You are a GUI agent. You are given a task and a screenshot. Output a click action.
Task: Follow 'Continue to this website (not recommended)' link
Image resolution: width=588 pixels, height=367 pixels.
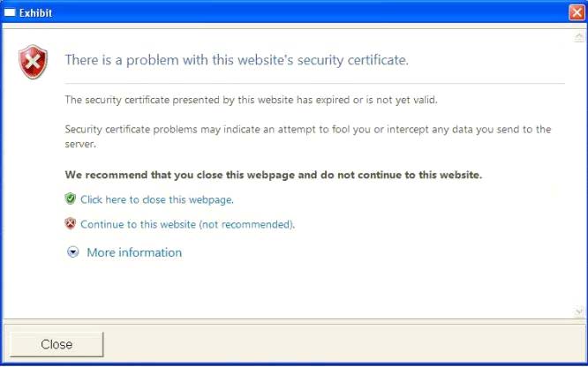(x=187, y=224)
